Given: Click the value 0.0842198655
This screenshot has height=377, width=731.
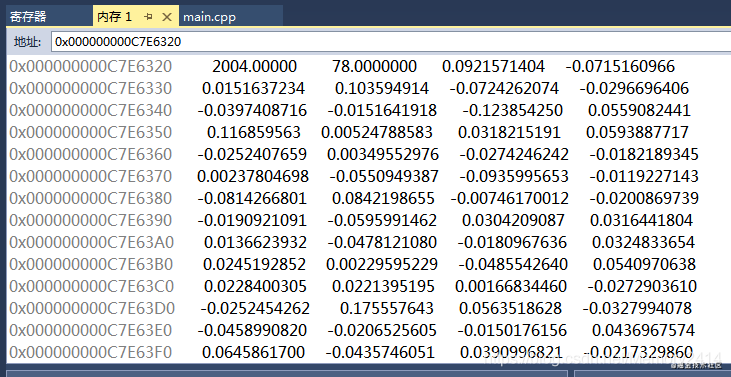Looking at the screenshot, I should [383, 198].
